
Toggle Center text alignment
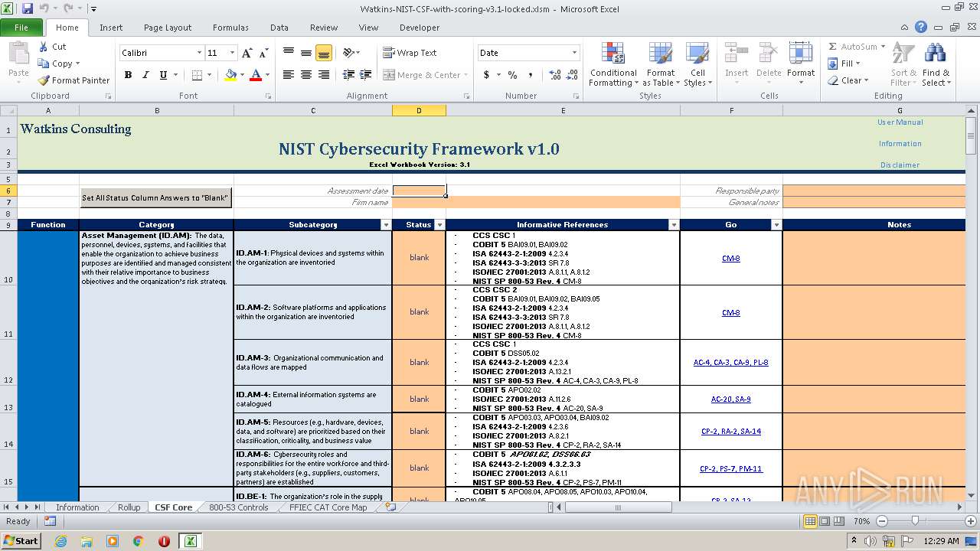[x=306, y=75]
